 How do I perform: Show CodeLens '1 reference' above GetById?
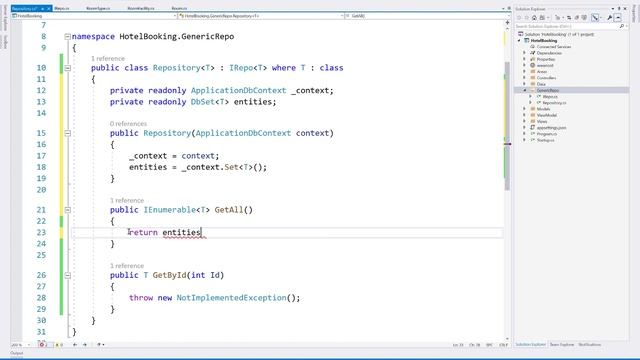127,266
